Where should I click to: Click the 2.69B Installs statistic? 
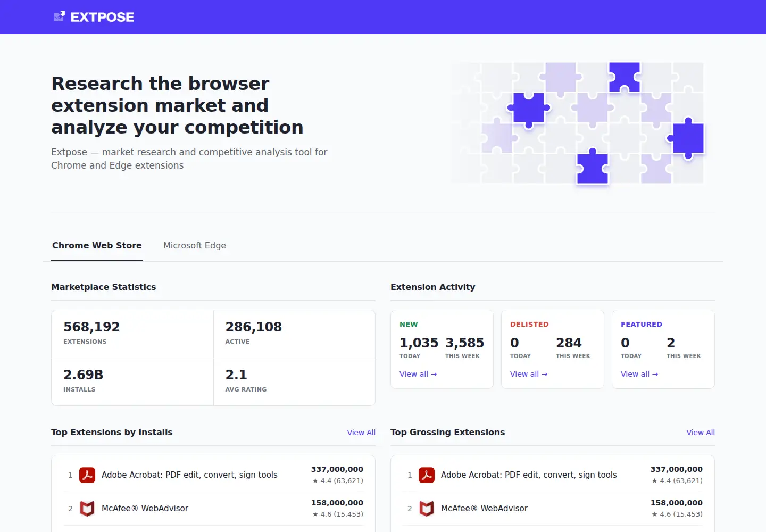132,381
